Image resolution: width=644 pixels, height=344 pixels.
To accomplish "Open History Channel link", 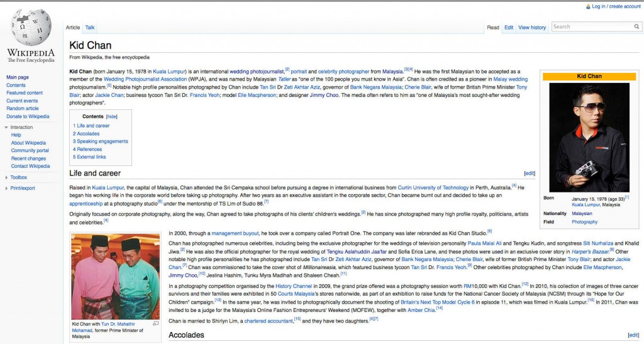I will coord(294,286).
